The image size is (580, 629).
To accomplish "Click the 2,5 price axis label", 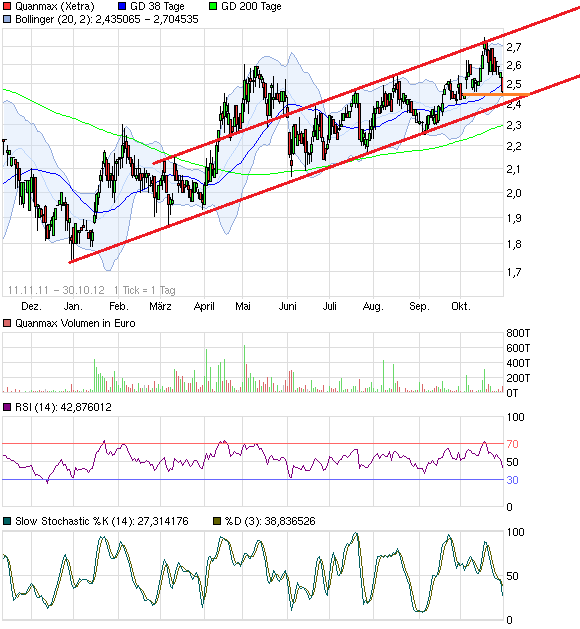I will [x=514, y=84].
